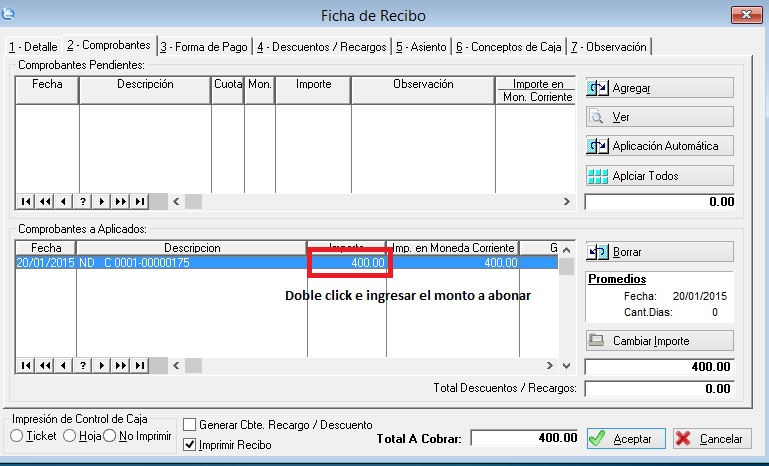
Task: Select the Ticket radio option
Action: 17,436
